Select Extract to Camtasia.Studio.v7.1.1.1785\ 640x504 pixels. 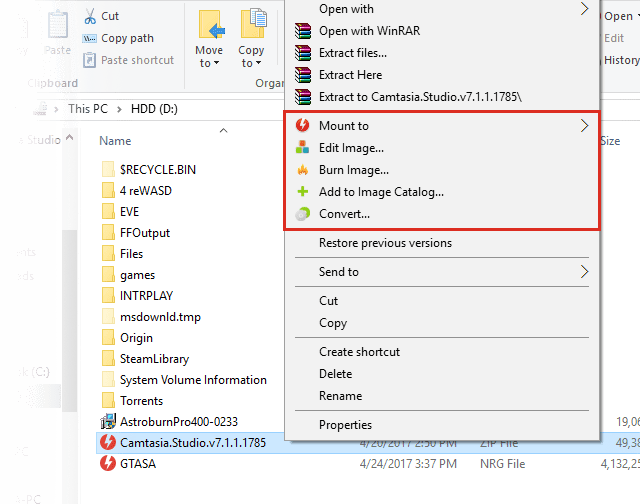click(x=442, y=97)
